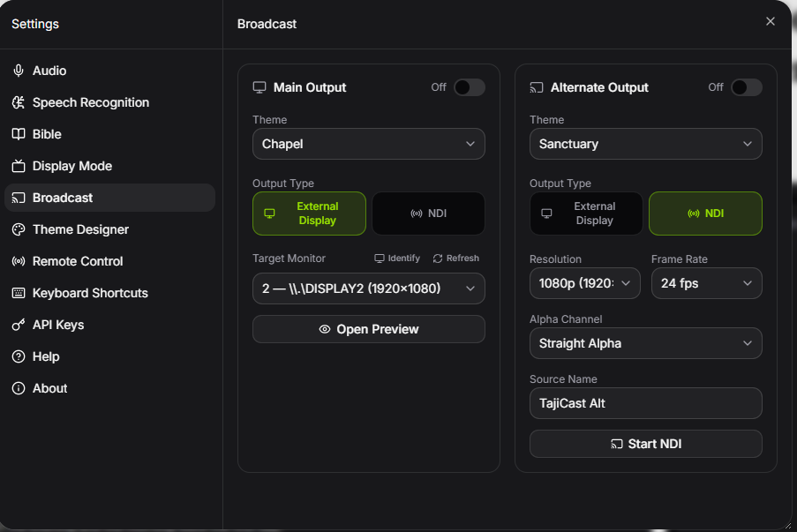The image size is (797, 532).
Task: Go to Speech Recognition settings
Action: [109, 102]
